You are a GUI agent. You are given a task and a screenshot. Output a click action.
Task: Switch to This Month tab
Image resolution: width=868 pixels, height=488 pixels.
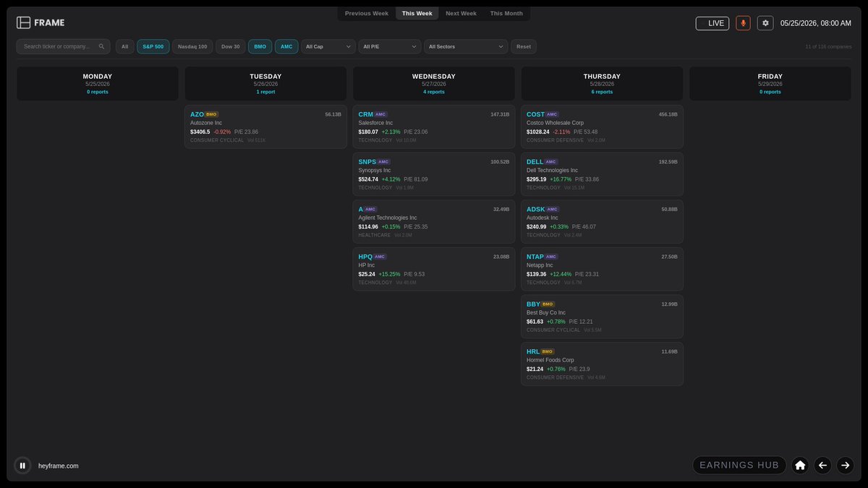pyautogui.click(x=506, y=14)
